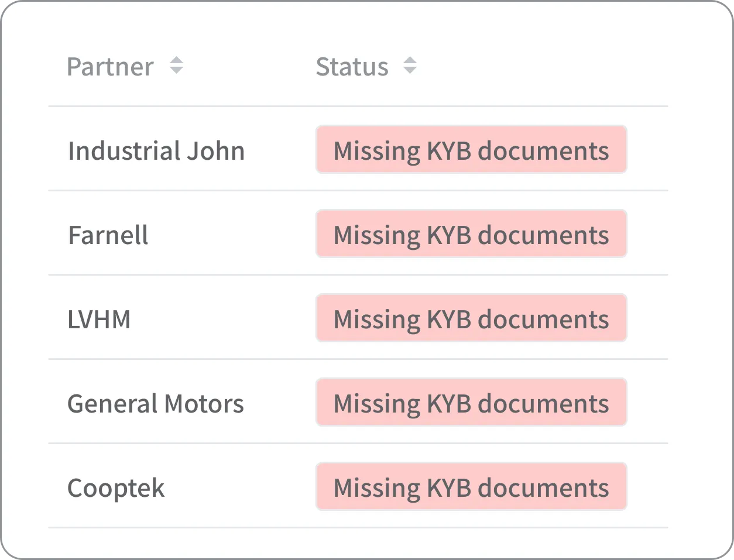Click the ascending sort arrow beside Status
This screenshot has width=734, height=560.
[x=410, y=60]
